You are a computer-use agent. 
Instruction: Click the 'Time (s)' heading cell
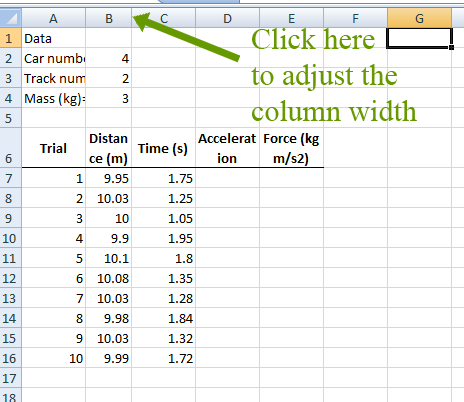point(164,148)
